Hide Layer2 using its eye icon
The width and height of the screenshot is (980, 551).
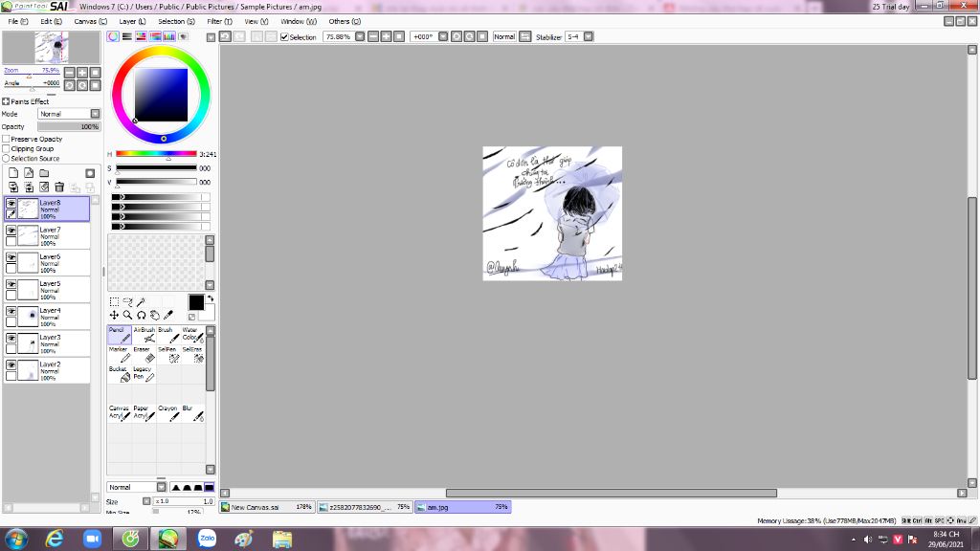[x=11, y=364]
